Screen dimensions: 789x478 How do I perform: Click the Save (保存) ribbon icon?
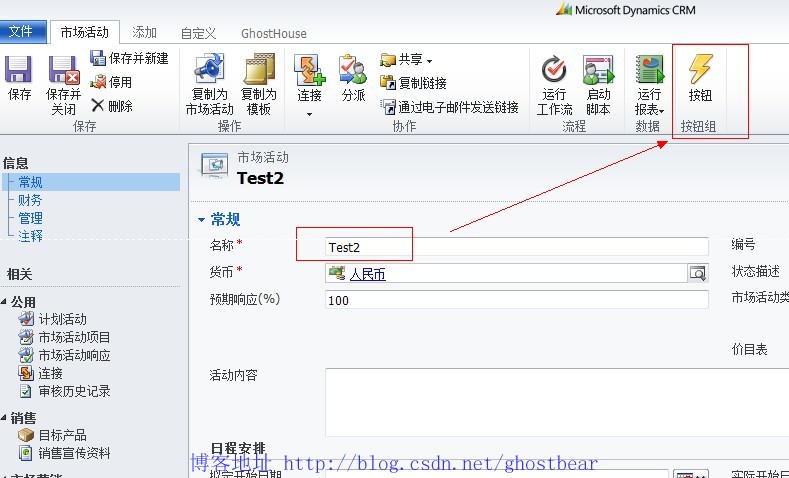pos(19,70)
